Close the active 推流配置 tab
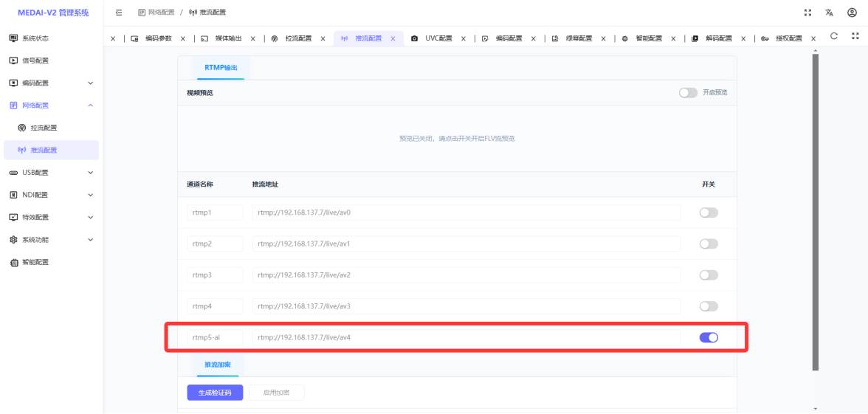The image size is (868, 414). click(393, 38)
